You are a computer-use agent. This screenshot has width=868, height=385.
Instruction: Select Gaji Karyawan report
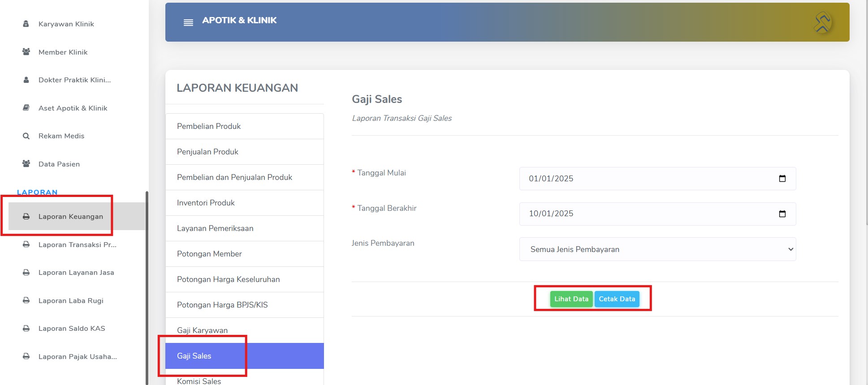click(x=245, y=330)
